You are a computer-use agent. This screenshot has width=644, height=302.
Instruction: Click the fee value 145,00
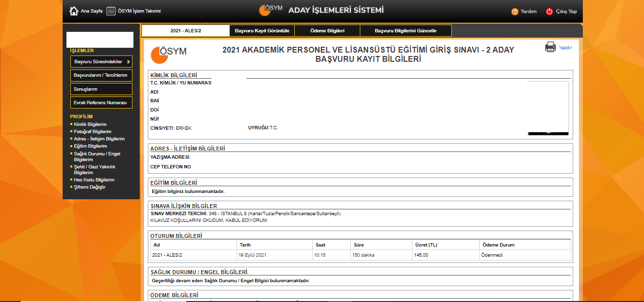(421, 255)
